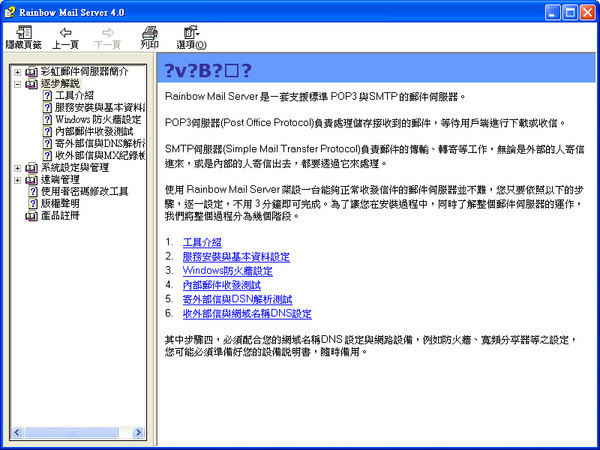
Task: Expand the 遠端管理 tree node
Action: pos(18,180)
